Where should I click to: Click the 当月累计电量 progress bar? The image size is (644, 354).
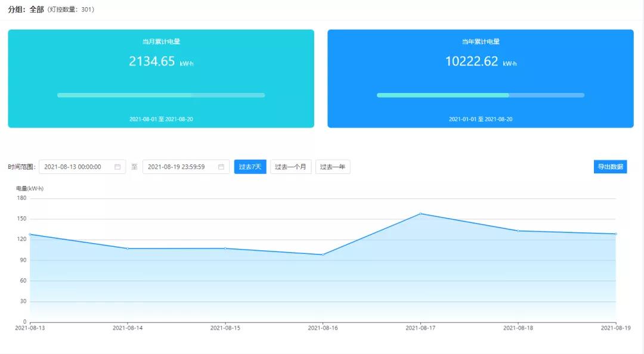click(x=161, y=95)
